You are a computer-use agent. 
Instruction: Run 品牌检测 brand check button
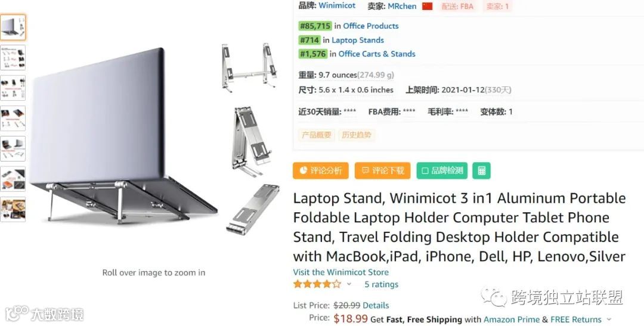(442, 171)
